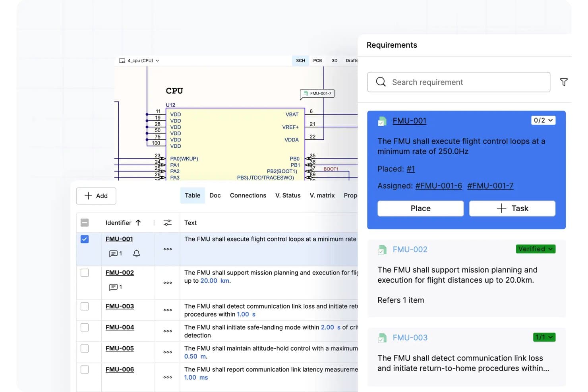Check the FMU-004 row checkbox
The width and height of the screenshot is (588, 392).
(85, 328)
